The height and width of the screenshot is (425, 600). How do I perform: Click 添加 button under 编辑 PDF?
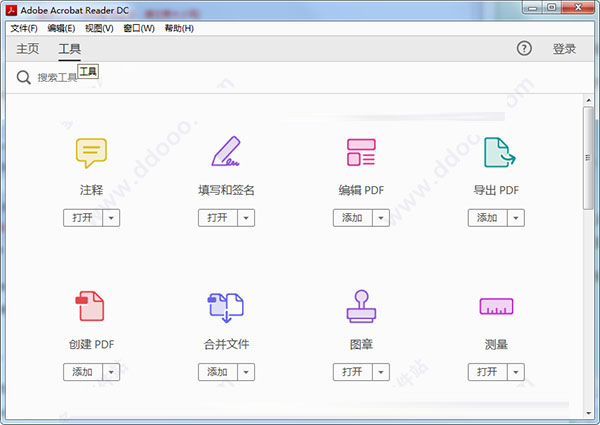pyautogui.click(x=353, y=218)
